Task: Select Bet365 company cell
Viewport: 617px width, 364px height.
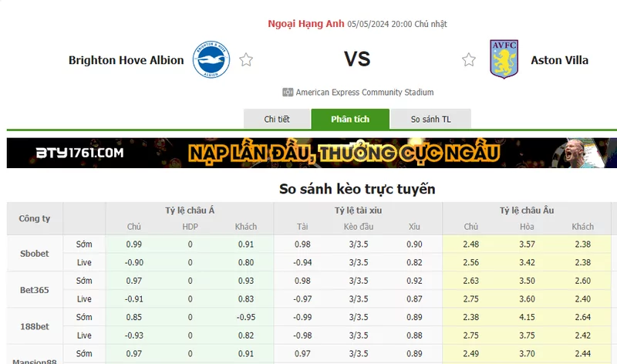Action: pos(35,290)
